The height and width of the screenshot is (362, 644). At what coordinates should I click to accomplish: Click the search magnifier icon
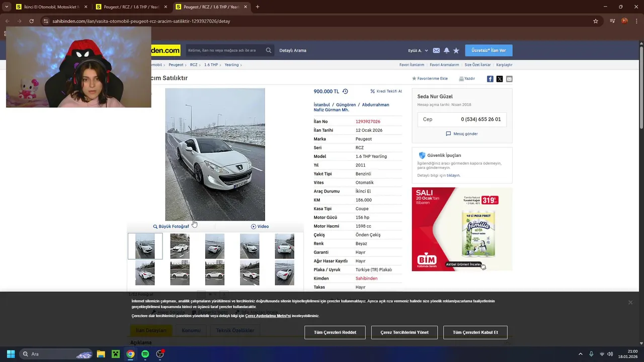[269, 50]
